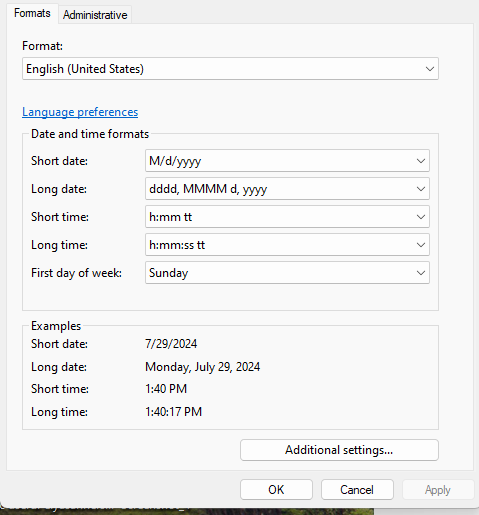
Task: Click the long time example 1:40:17 PM
Action: pos(174,412)
